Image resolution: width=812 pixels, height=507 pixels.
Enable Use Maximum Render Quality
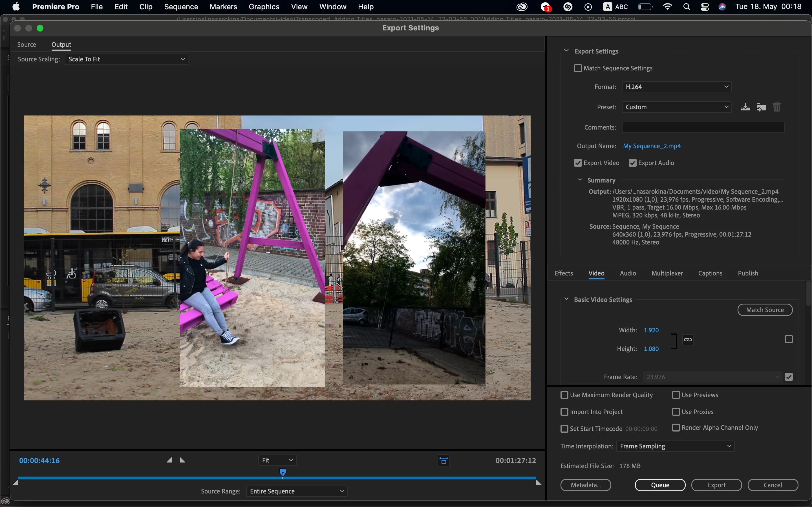click(x=564, y=395)
